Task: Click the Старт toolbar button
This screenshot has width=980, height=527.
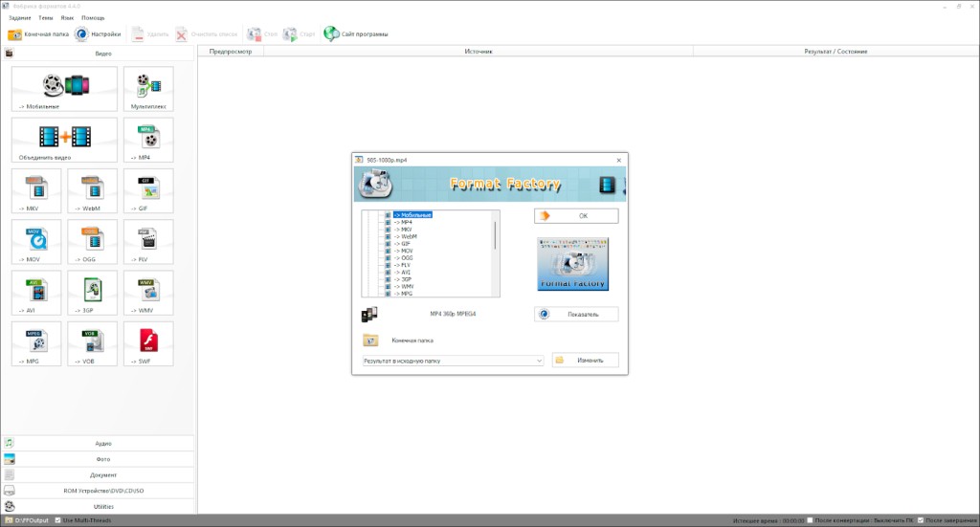Action: tap(299, 34)
